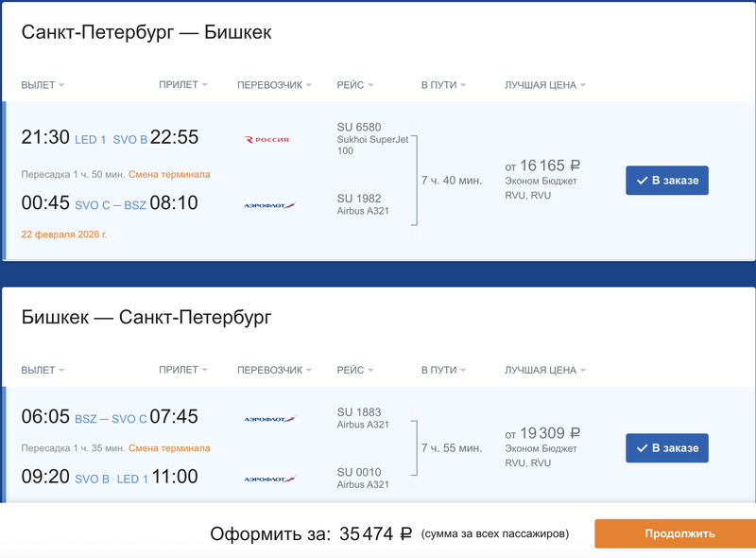Click "Смена терминала" on the 1 ч. 50 мин. layover
This screenshot has height=558, width=756.
click(x=169, y=174)
